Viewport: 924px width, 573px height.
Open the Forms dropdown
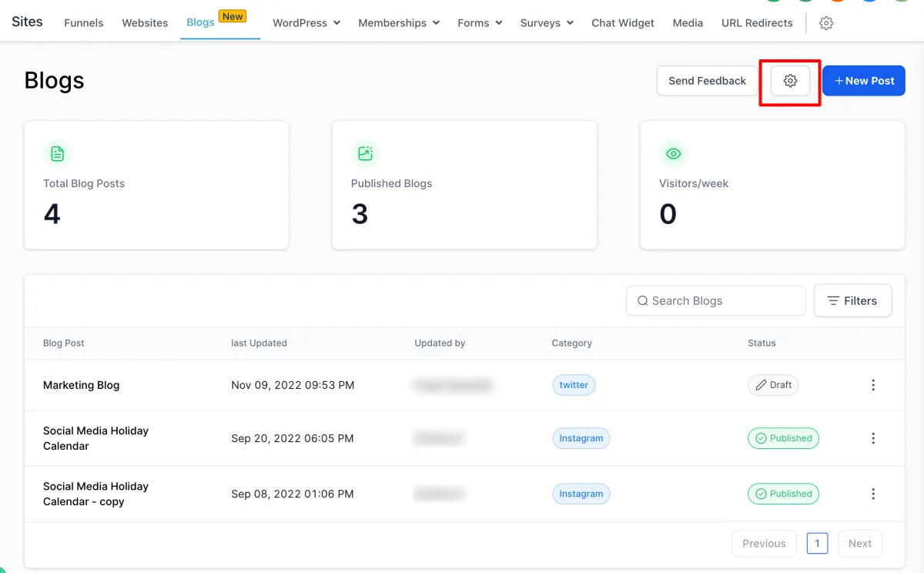coord(479,23)
